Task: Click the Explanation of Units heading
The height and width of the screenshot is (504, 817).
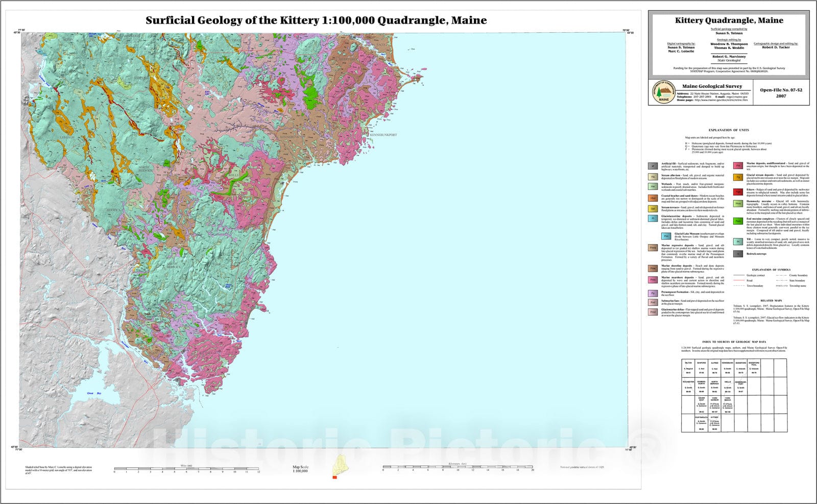Action: (x=729, y=130)
